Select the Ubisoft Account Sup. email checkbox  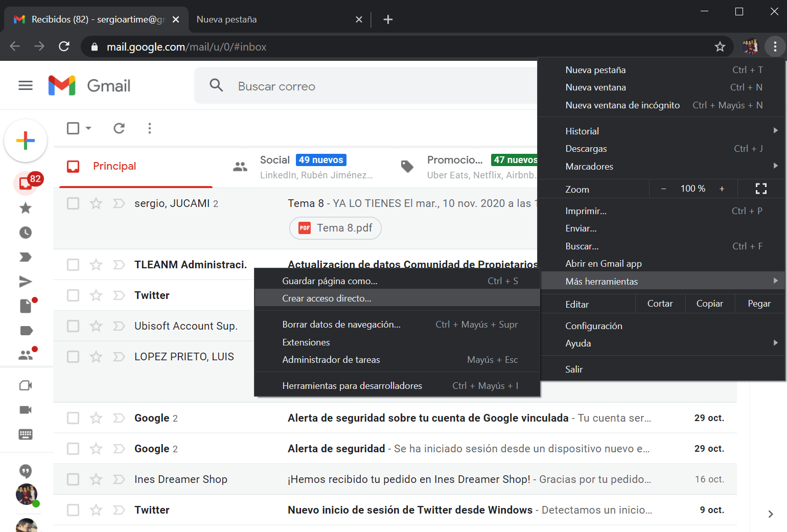pos(73,326)
